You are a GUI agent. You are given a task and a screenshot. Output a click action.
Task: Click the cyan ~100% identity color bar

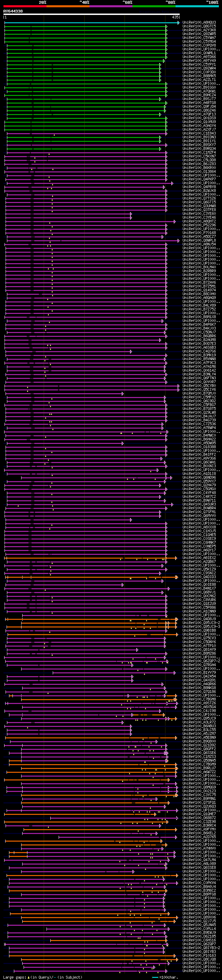tap(197, 6)
